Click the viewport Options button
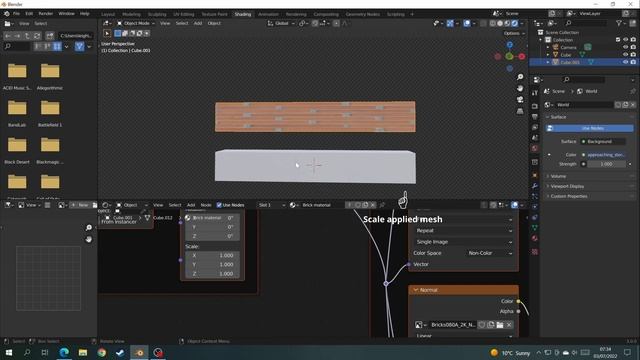Image resolution: width=640 pixels, height=360 pixels. click(x=513, y=33)
